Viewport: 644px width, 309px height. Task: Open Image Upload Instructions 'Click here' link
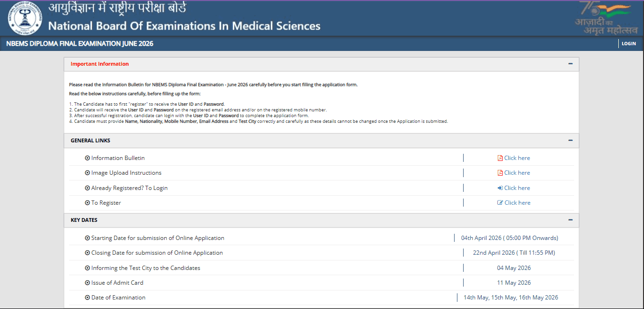517,173
